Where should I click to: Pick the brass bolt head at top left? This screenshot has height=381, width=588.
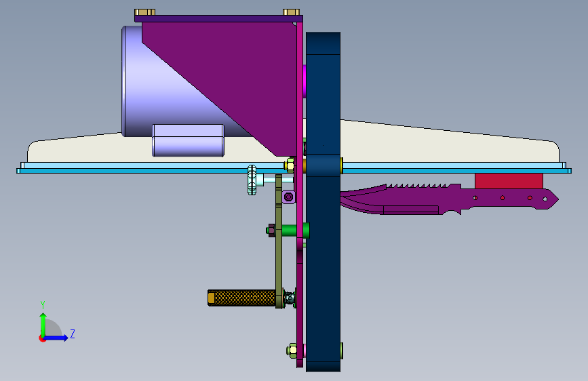pos(144,12)
